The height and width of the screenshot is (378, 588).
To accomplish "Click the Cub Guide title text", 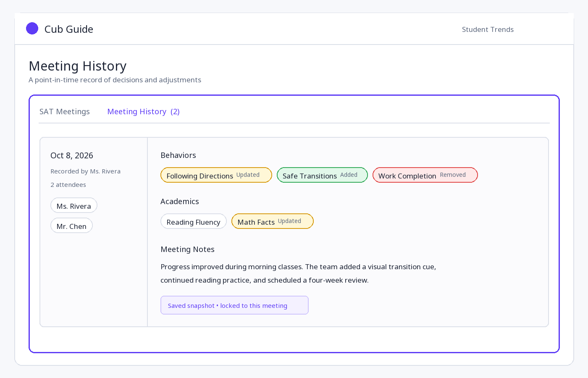I will point(69,29).
